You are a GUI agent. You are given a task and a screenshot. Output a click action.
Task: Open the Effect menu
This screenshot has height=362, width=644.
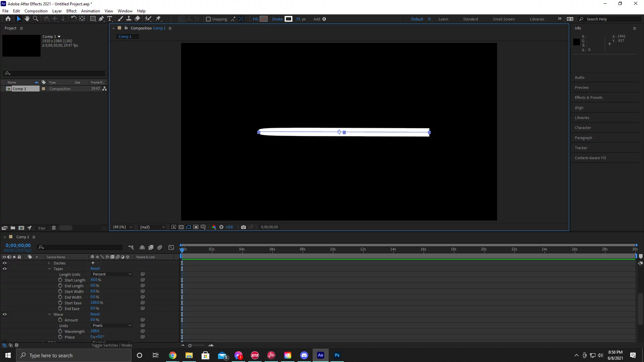point(71,11)
